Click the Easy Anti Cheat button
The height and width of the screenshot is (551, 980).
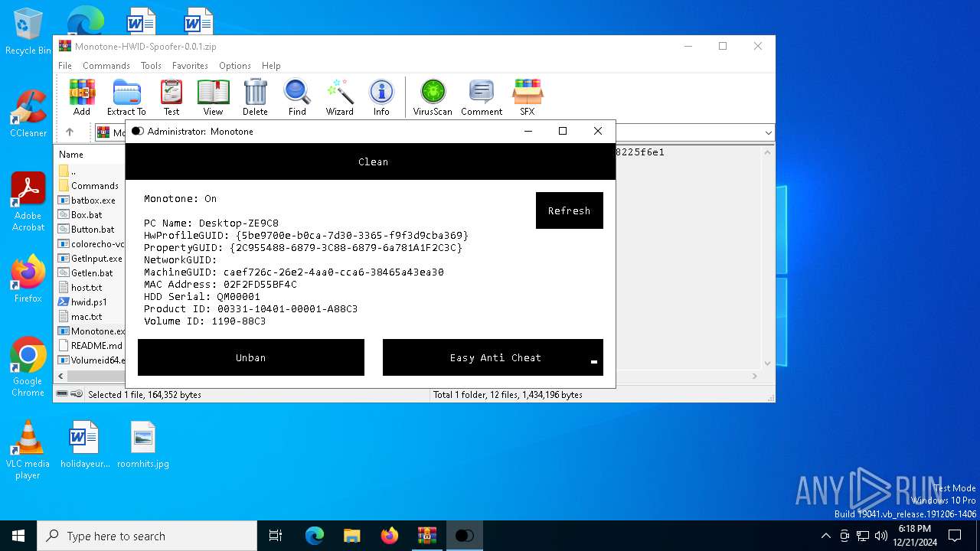coord(493,357)
